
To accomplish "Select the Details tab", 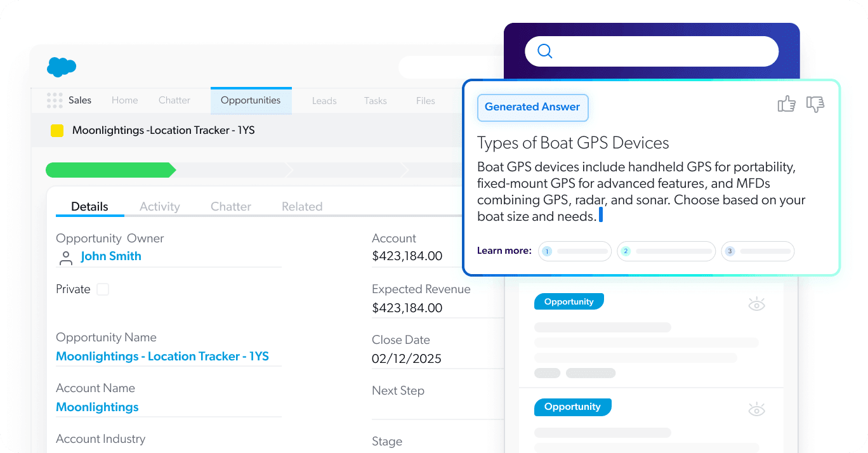I will point(89,206).
